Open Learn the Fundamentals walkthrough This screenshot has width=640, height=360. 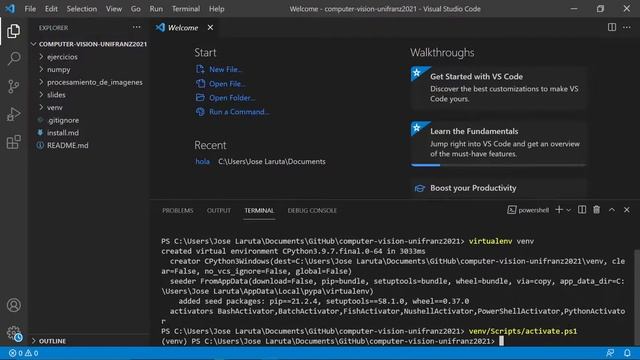coord(499,143)
